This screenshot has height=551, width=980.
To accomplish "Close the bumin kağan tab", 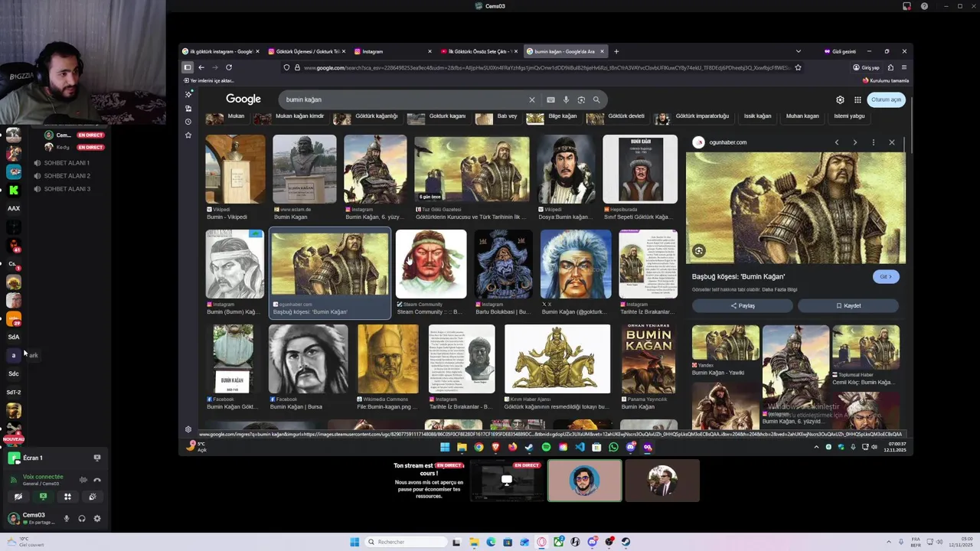I will point(602,51).
